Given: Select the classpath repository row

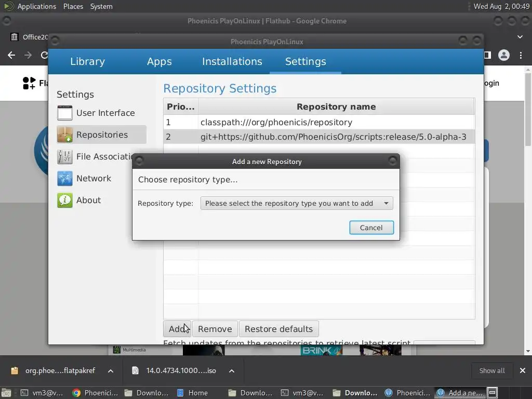Looking at the screenshot, I should pos(319,122).
